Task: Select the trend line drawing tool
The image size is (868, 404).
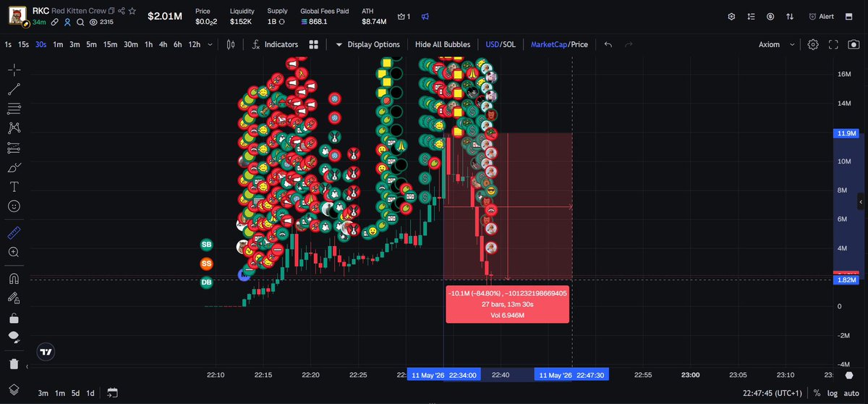Action: (14, 89)
